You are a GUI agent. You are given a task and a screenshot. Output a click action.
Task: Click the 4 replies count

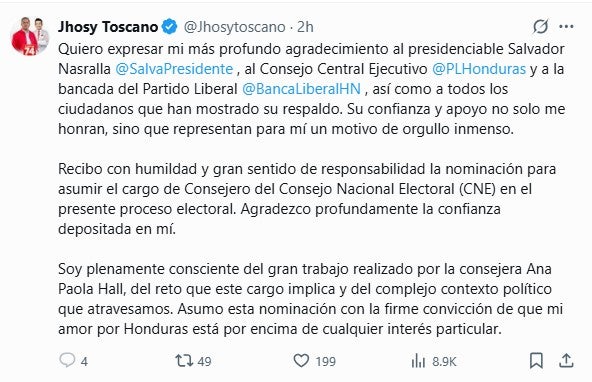tap(84, 362)
